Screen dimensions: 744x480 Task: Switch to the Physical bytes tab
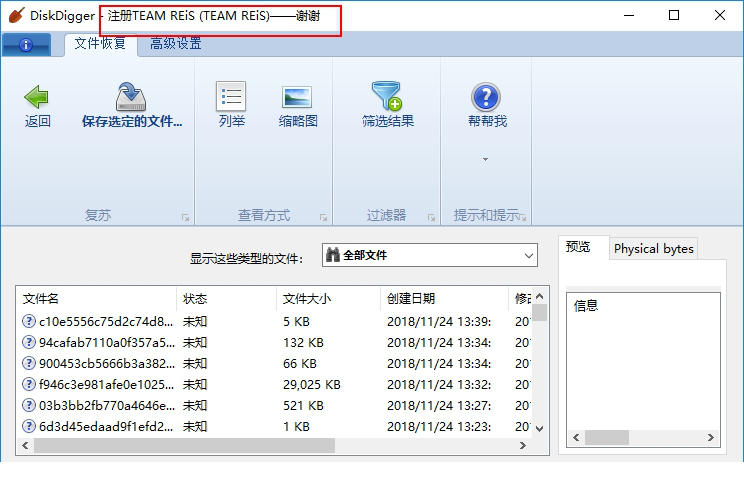pyautogui.click(x=653, y=249)
